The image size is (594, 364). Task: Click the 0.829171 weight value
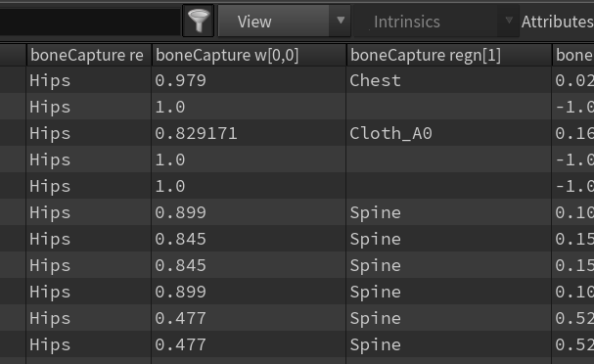pyautogui.click(x=196, y=133)
